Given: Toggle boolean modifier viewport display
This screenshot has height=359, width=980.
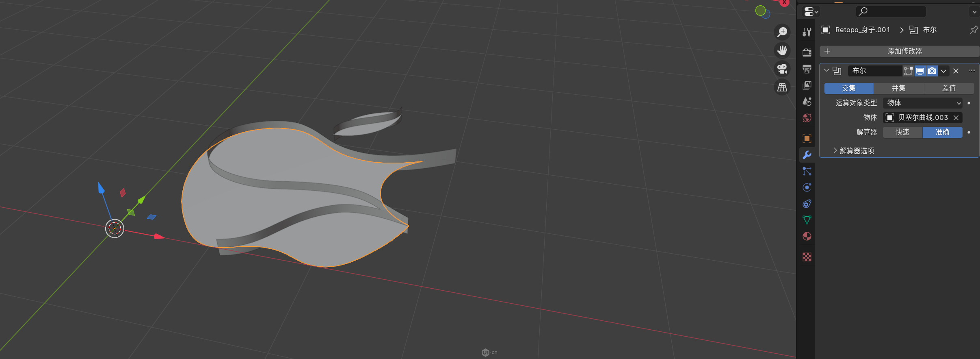Looking at the screenshot, I should click(x=920, y=71).
